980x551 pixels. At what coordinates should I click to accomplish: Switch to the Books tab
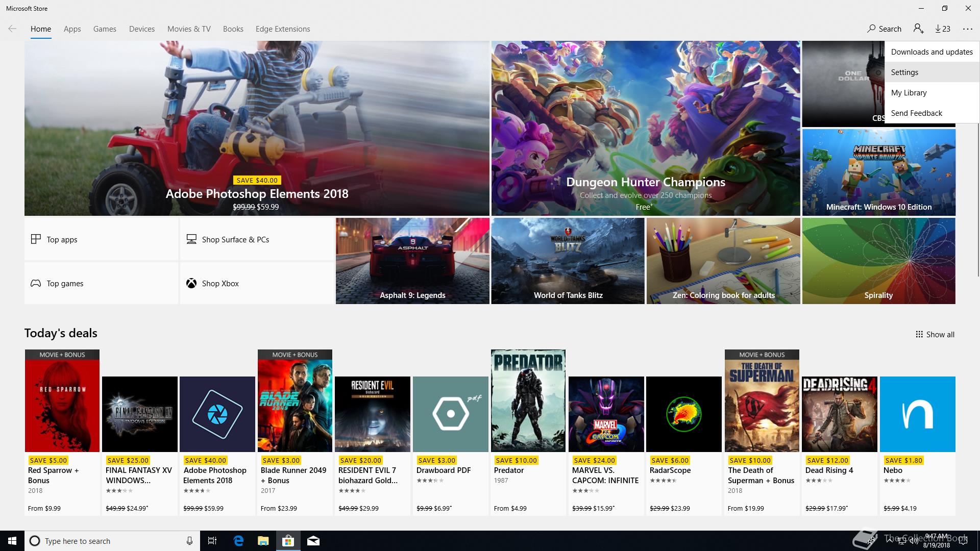coord(233,29)
